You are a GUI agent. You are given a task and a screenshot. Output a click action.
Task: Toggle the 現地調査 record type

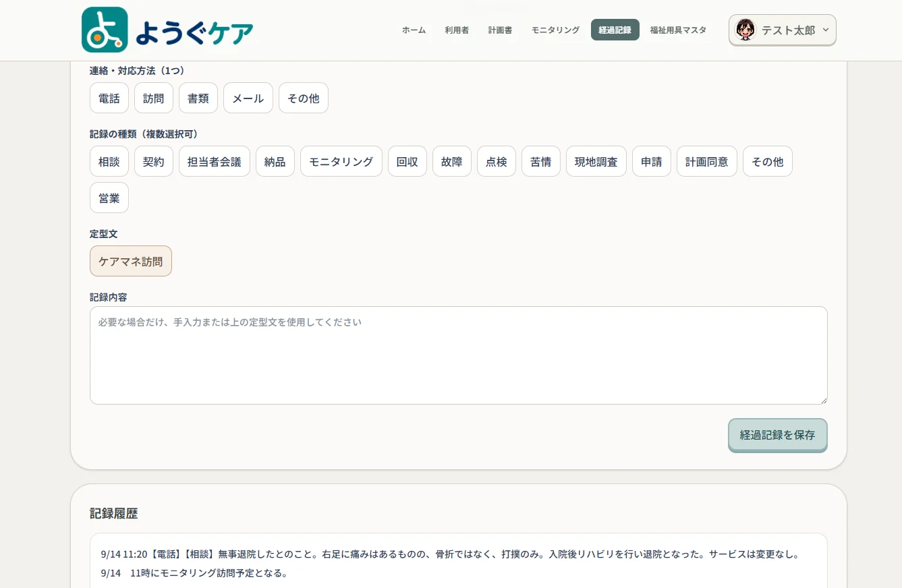click(596, 161)
